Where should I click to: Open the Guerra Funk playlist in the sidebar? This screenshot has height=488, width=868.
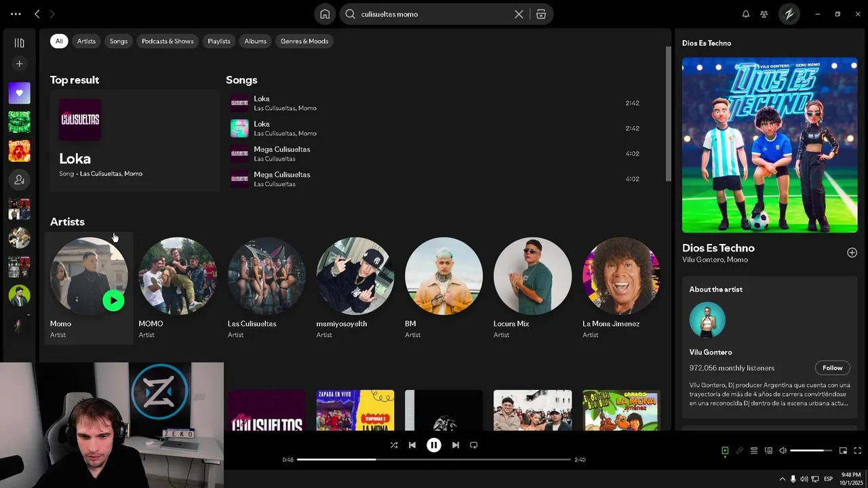[x=19, y=122]
